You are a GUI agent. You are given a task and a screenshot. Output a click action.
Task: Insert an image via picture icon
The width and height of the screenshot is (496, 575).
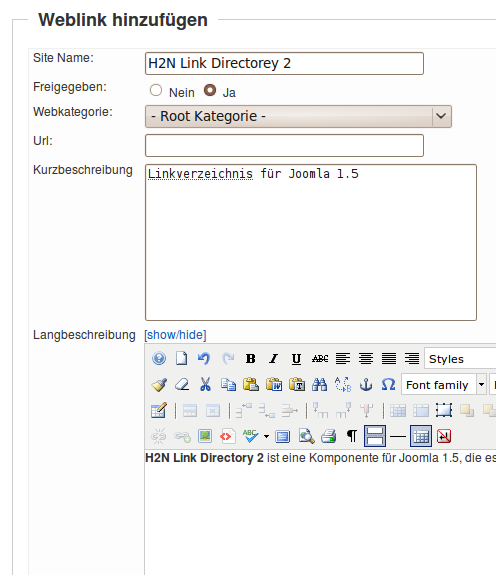(205, 436)
